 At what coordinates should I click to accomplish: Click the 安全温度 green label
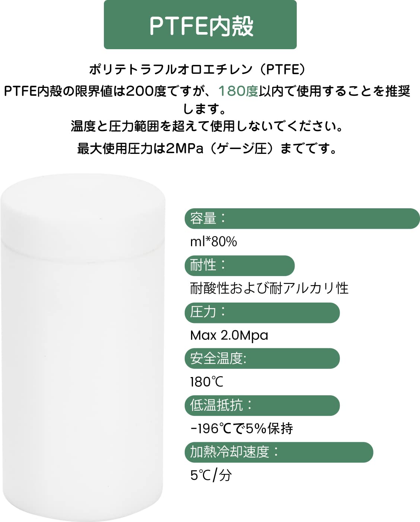pyautogui.click(x=262, y=358)
